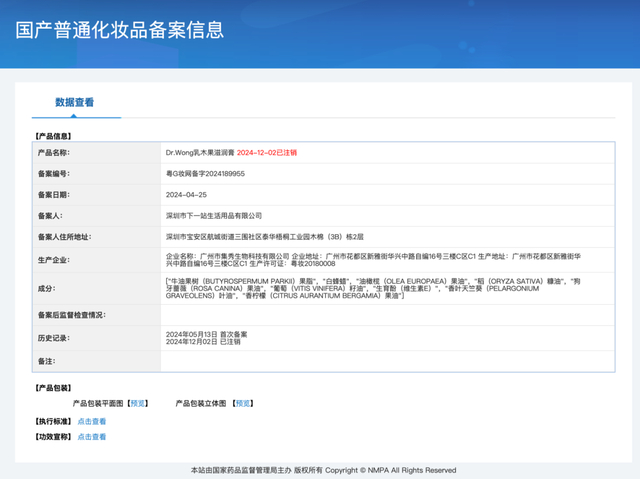The width and height of the screenshot is (640, 479).
Task: Click the 备案后监督检查情况 field label
Action: coord(72,315)
